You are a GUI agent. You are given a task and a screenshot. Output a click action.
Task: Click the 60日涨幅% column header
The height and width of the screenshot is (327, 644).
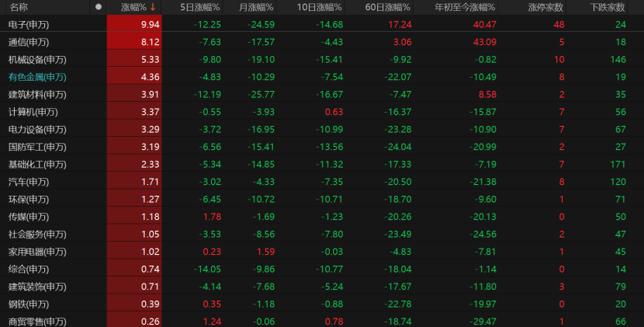pos(387,7)
